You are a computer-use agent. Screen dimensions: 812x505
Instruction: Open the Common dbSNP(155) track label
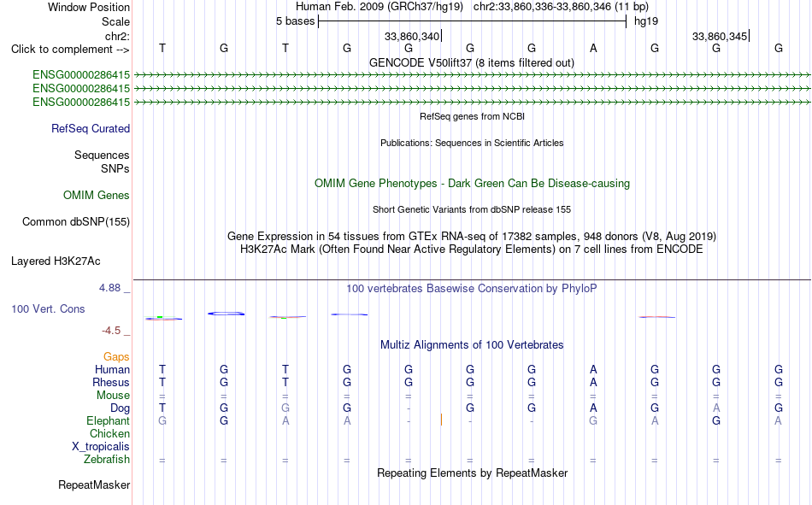(x=76, y=221)
